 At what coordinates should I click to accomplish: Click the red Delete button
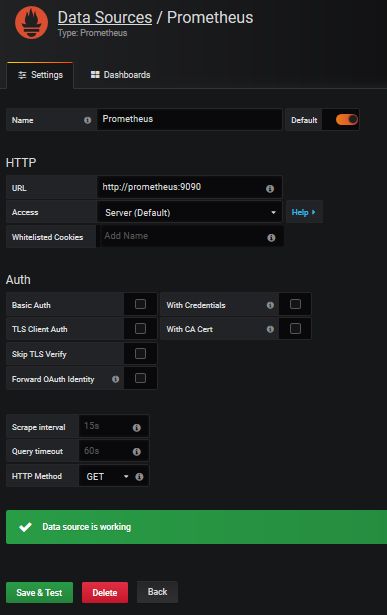click(x=105, y=592)
